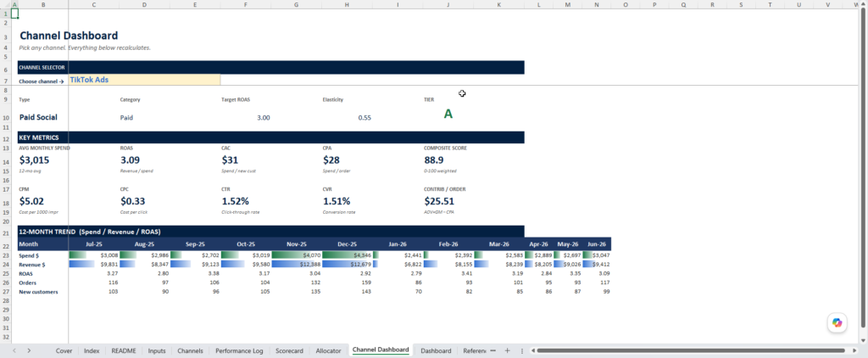Open the Cover sheet tab
This screenshot has height=358, width=868.
click(x=64, y=351)
